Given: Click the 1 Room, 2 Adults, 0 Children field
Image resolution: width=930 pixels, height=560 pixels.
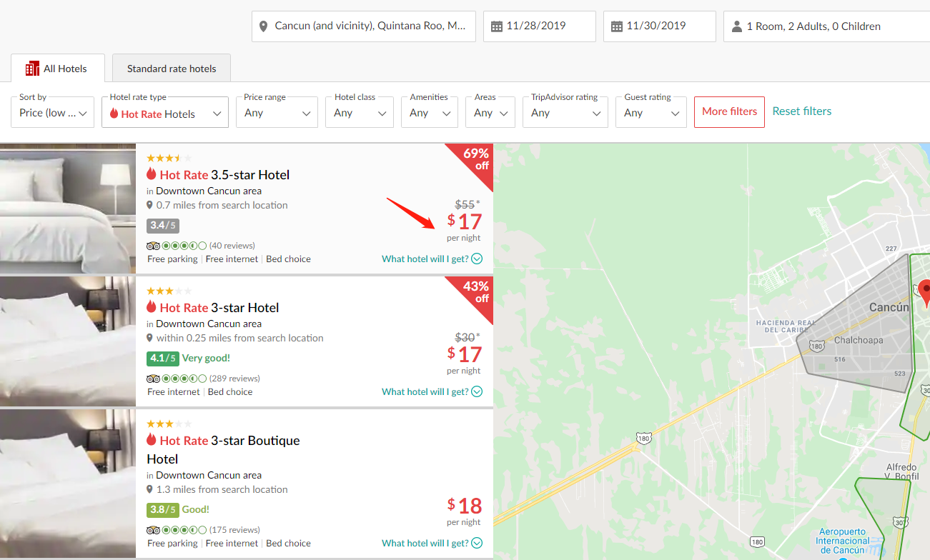Looking at the screenshot, I should click(x=826, y=26).
